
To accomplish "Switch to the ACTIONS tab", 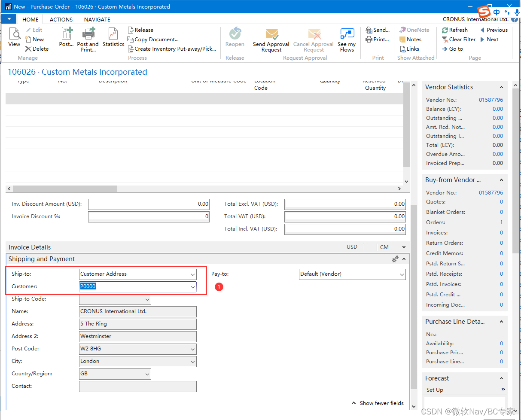I will pyautogui.click(x=61, y=19).
